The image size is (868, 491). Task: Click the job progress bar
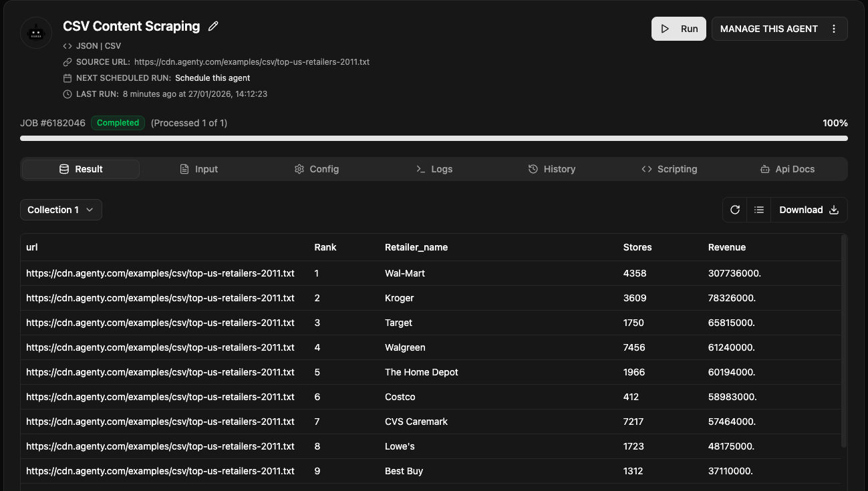(x=434, y=138)
